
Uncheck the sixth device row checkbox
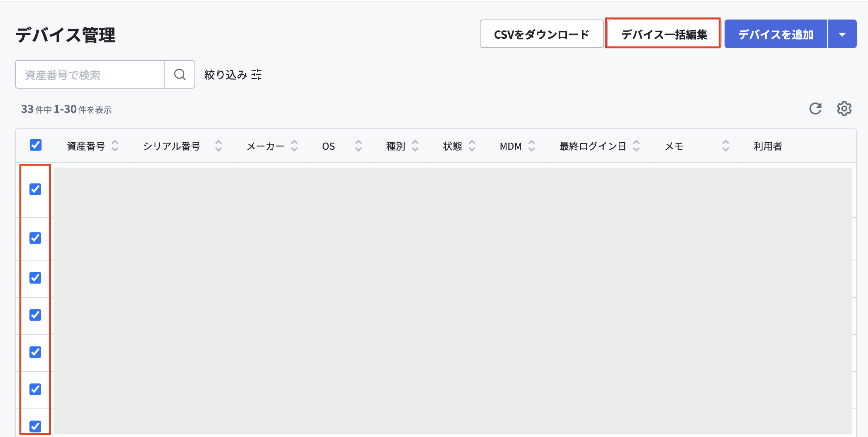click(35, 389)
